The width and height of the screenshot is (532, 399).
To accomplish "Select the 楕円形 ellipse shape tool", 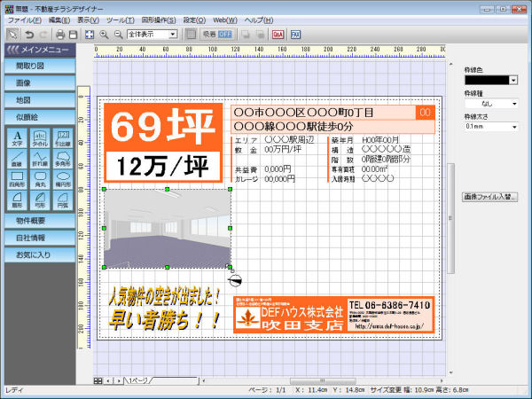I will click(64, 178).
